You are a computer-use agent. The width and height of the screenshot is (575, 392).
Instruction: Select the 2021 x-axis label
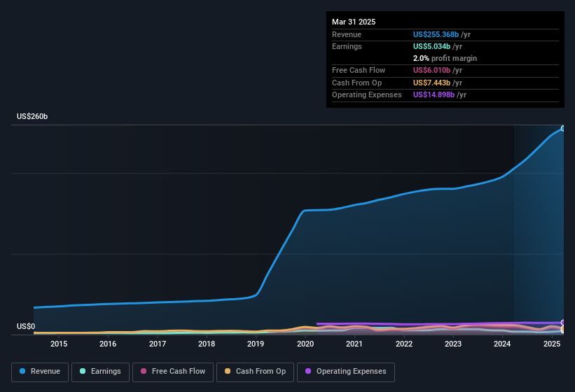[x=354, y=344]
